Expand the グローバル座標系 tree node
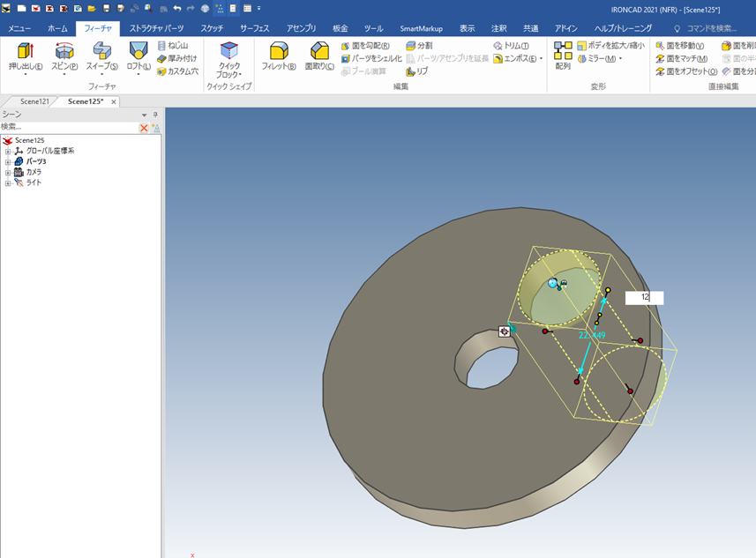 (x=8, y=152)
